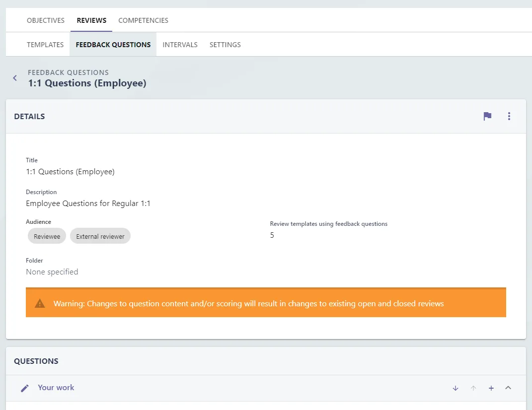
Task: Add a question with the plus icon
Action: click(491, 388)
